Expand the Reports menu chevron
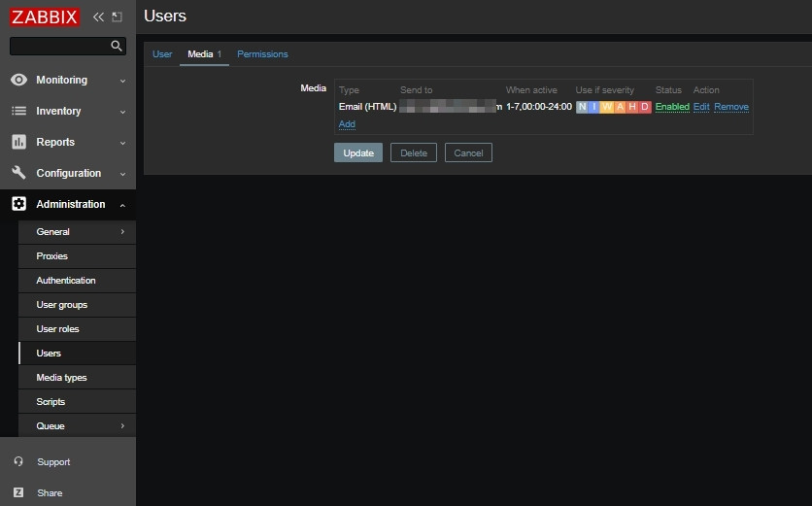The image size is (812, 506). [122, 143]
